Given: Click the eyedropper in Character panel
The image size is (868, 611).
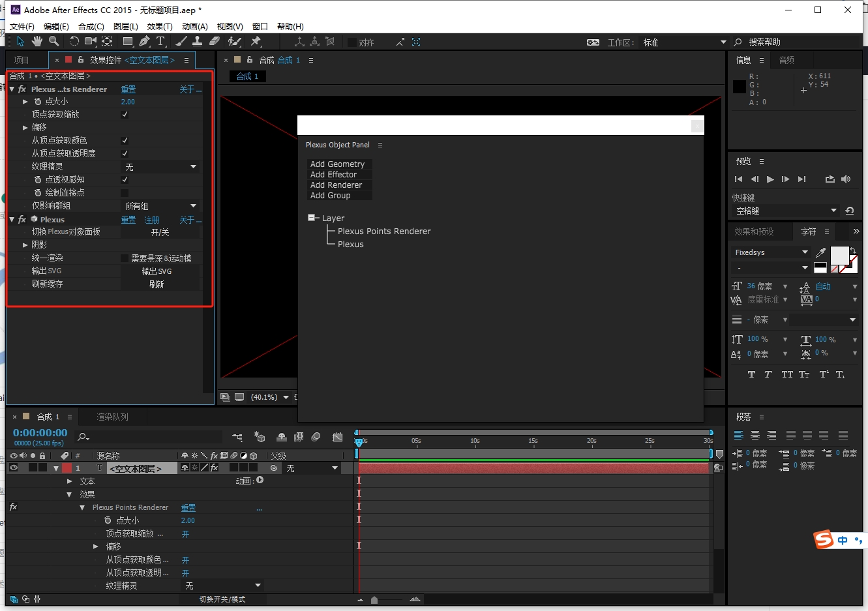Looking at the screenshot, I should click(x=820, y=252).
